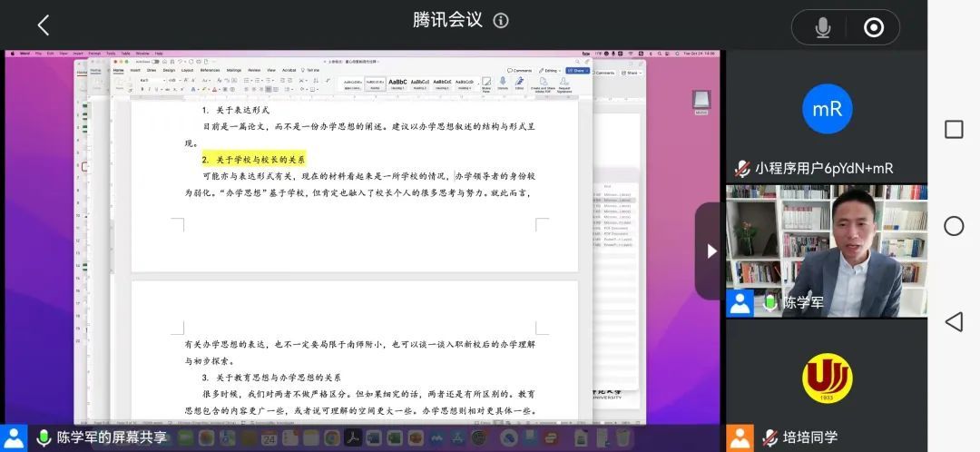Open the Editing mode dropdown in Word
The image size is (980, 452).
(550, 70)
